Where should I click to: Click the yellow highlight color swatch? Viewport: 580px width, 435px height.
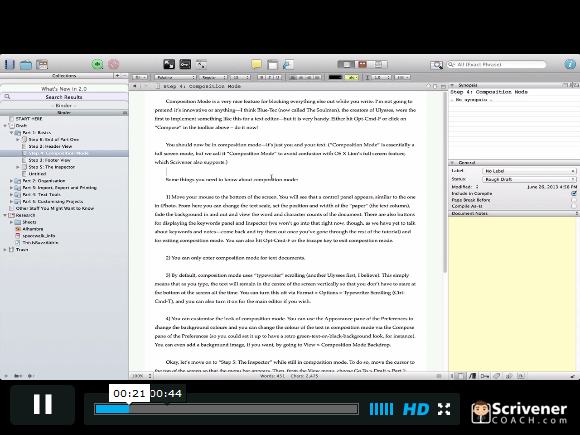351,77
